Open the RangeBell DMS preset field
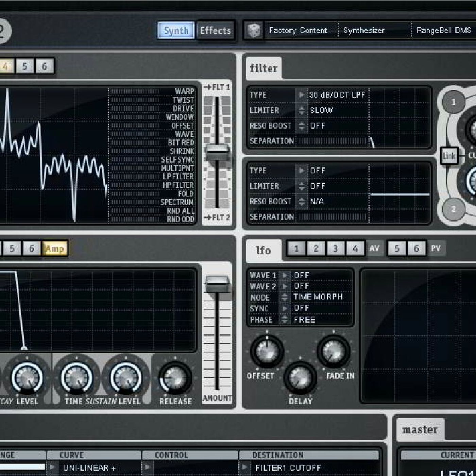This screenshot has height=476, width=476. point(444,31)
